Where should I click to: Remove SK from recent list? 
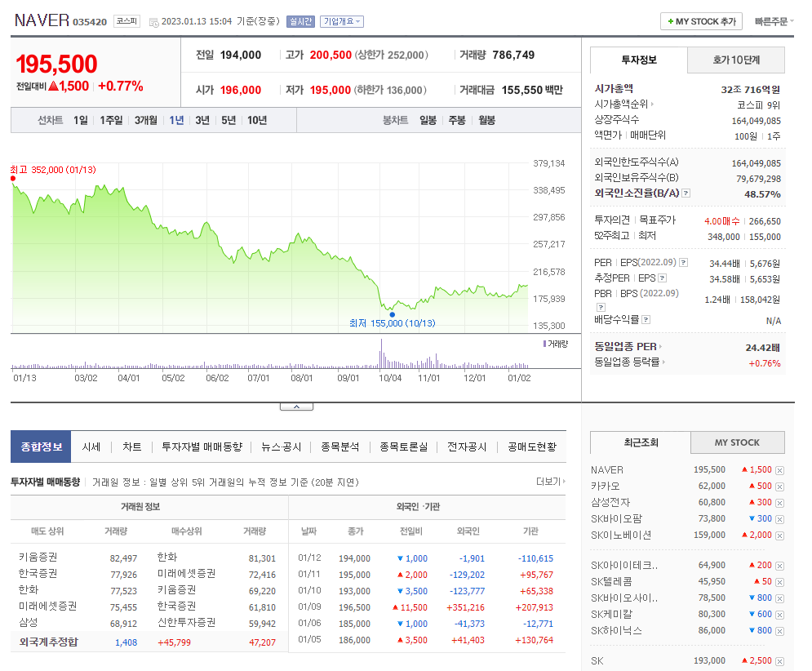[779, 661]
